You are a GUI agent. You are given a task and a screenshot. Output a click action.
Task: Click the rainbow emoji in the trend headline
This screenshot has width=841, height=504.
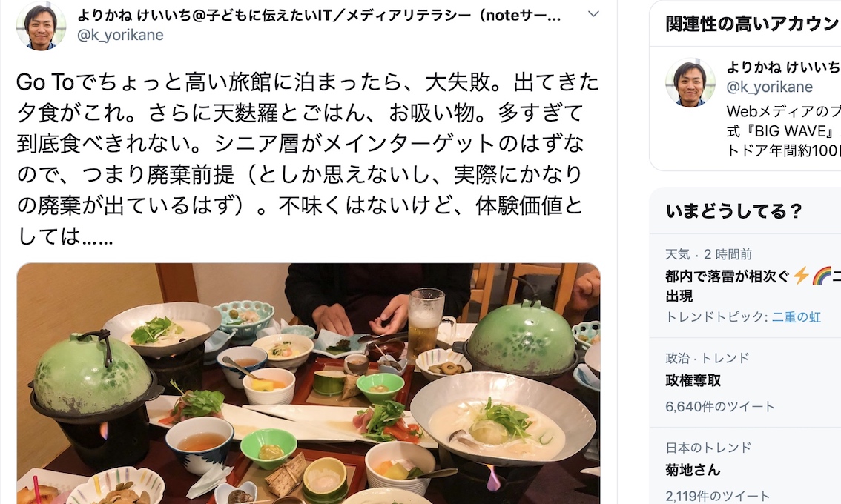coord(821,276)
